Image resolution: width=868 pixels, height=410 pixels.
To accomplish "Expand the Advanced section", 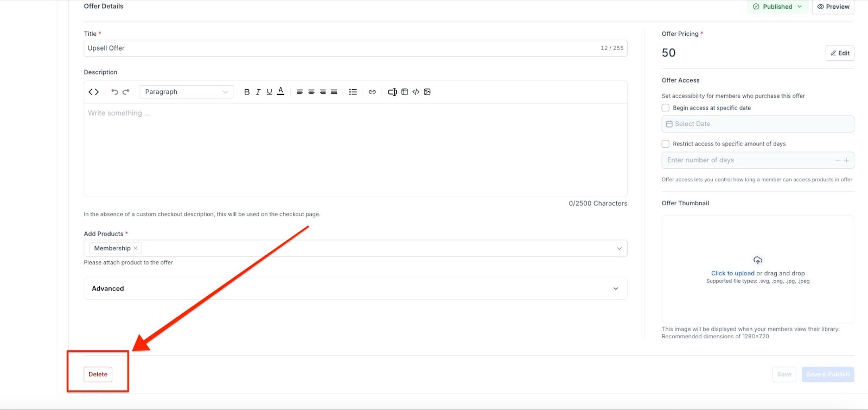I will (355, 288).
